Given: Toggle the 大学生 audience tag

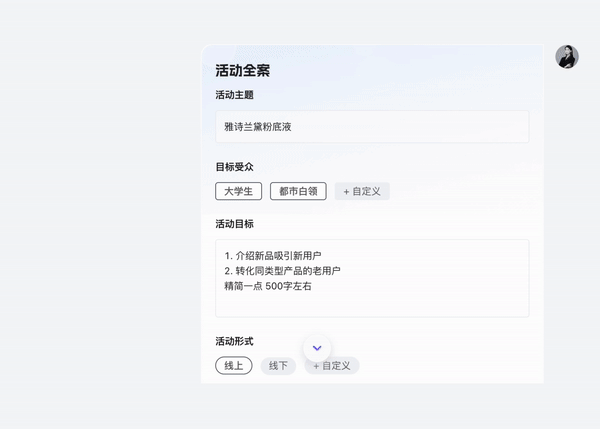Looking at the screenshot, I should click(238, 191).
